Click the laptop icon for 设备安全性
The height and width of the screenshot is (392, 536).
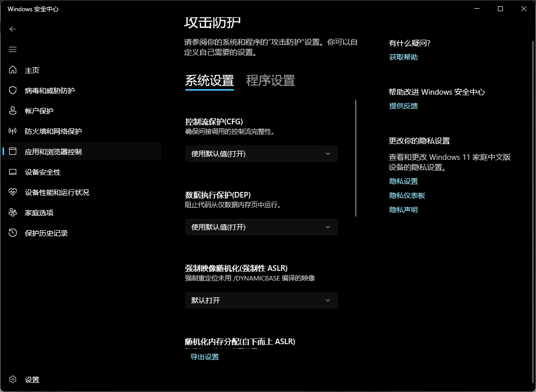(13, 172)
